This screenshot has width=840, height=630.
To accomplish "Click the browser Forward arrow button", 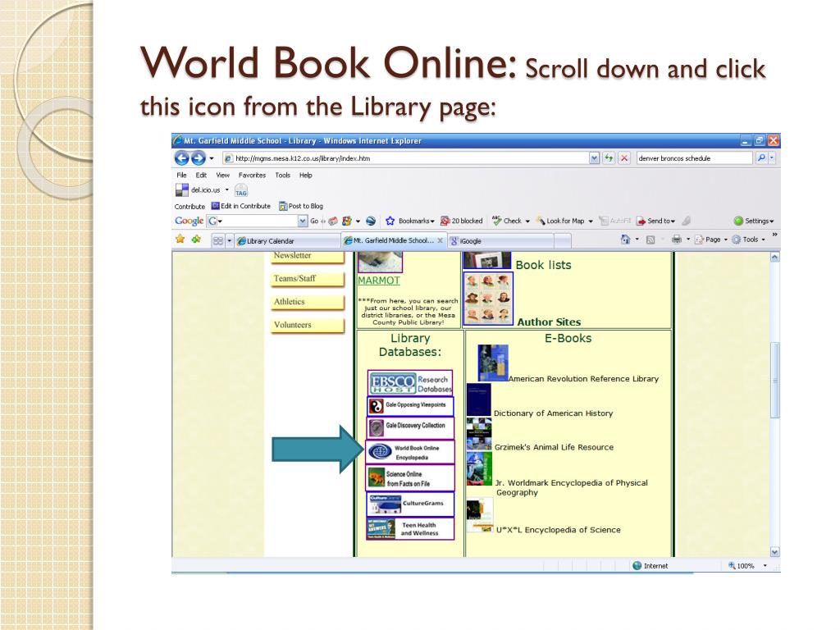I will [199, 158].
